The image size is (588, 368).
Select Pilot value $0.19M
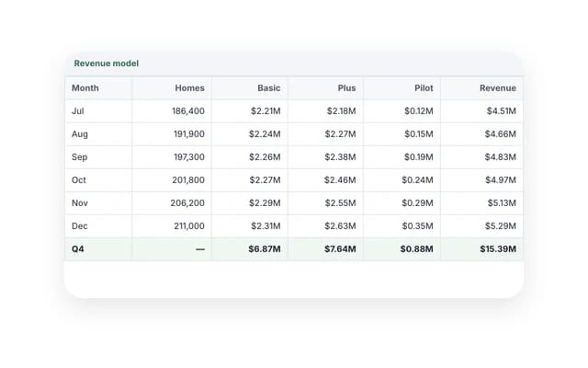pos(419,157)
